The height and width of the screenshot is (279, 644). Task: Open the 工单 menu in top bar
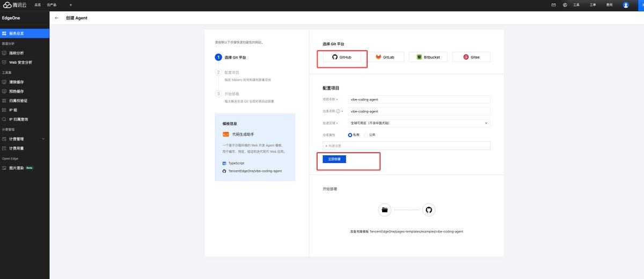tap(592, 4)
